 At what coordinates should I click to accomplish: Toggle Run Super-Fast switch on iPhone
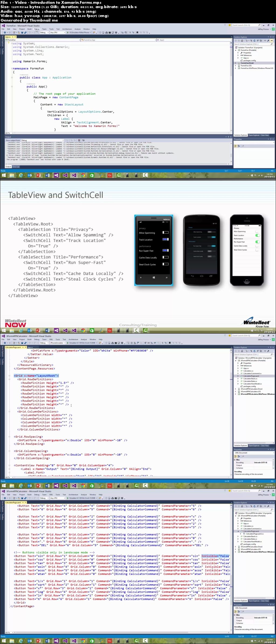pos(257,242)
